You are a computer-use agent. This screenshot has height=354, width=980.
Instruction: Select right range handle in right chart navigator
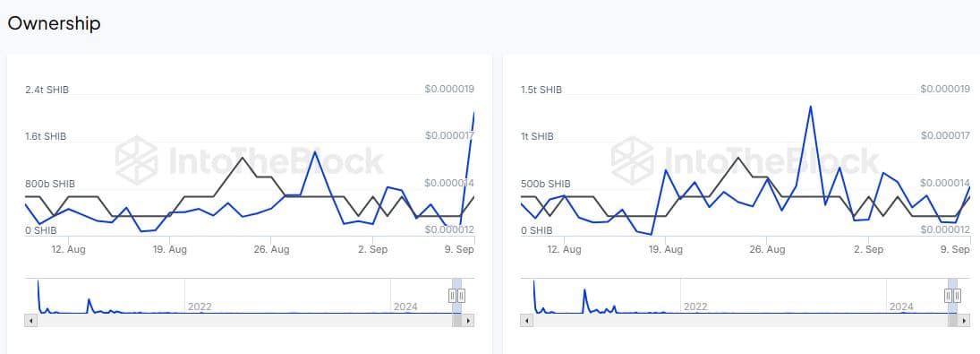pyautogui.click(x=957, y=295)
